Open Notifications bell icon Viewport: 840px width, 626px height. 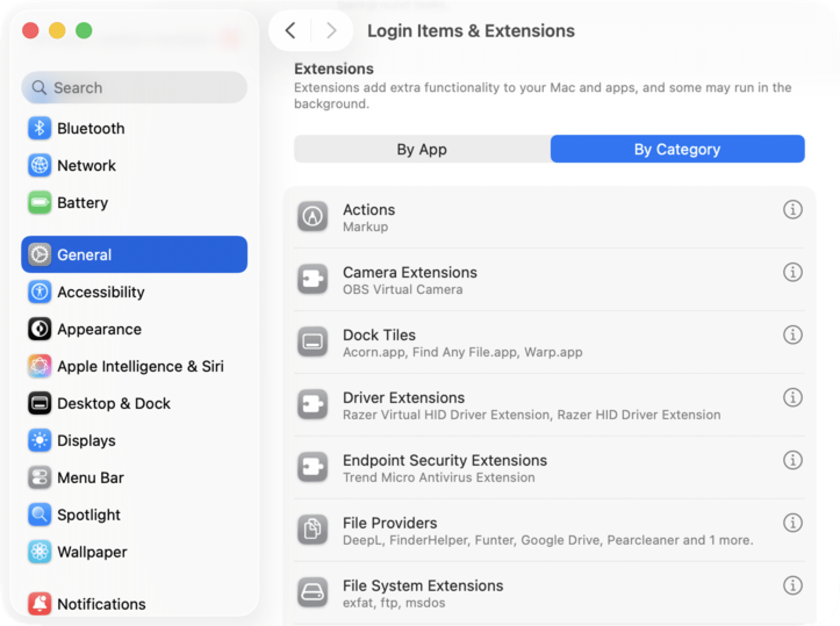pyautogui.click(x=40, y=604)
